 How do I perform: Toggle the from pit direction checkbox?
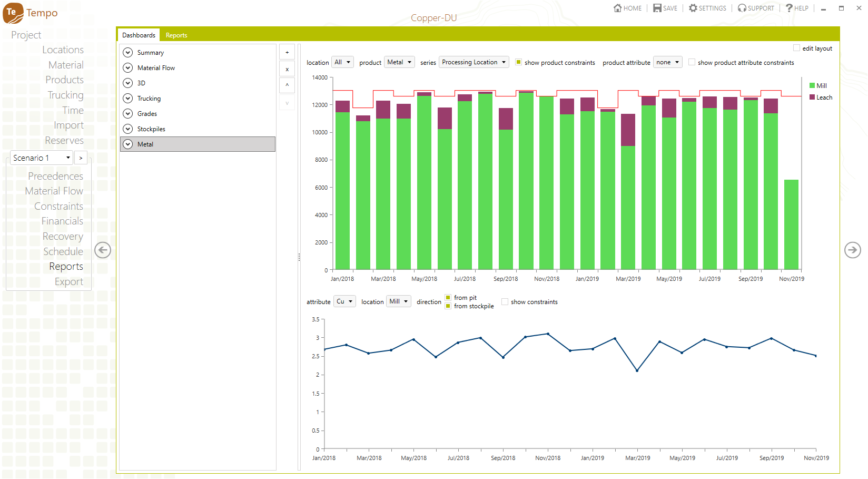pos(448,298)
